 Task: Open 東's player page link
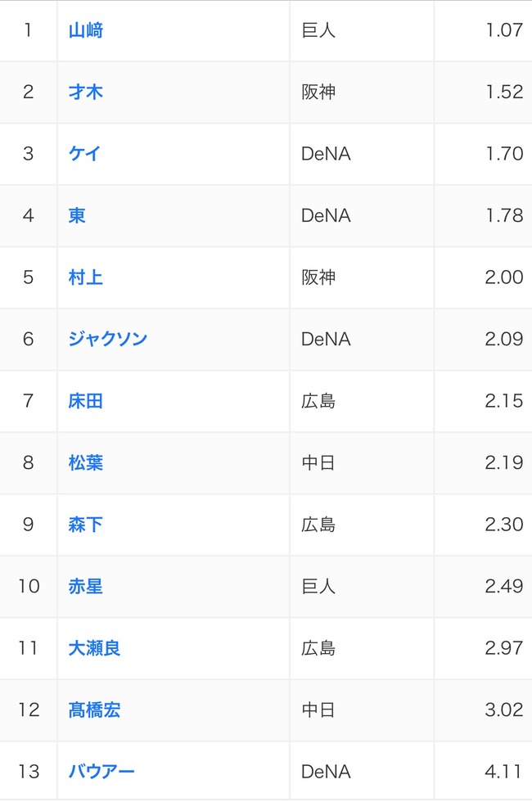coord(77,215)
